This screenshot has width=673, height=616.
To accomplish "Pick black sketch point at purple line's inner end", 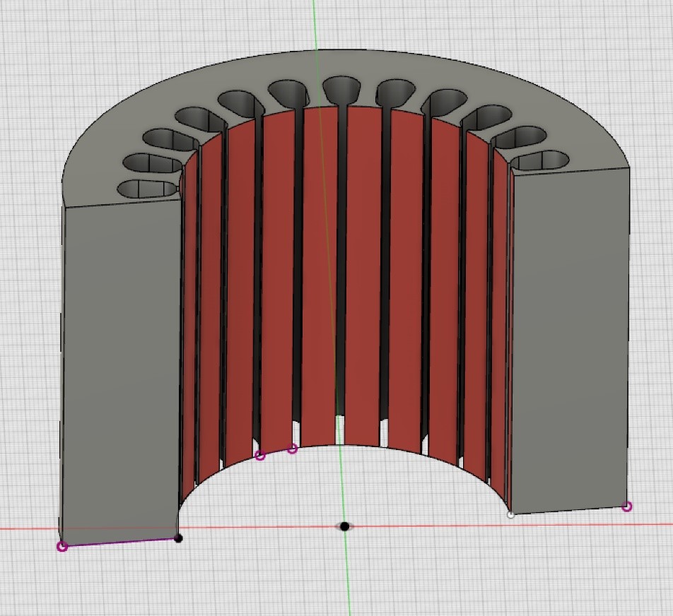I will (179, 538).
